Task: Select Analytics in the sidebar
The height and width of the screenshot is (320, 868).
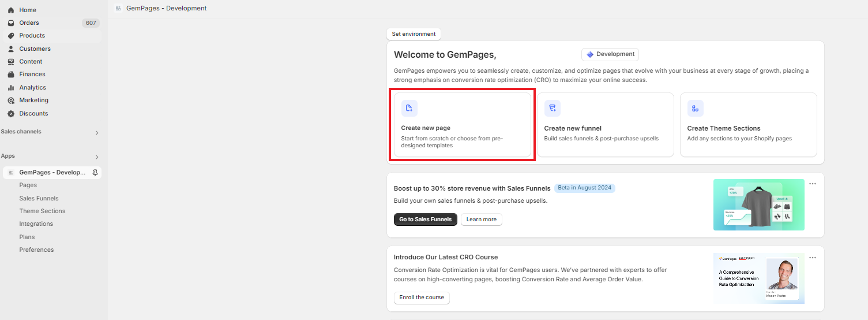Action: 52,88
